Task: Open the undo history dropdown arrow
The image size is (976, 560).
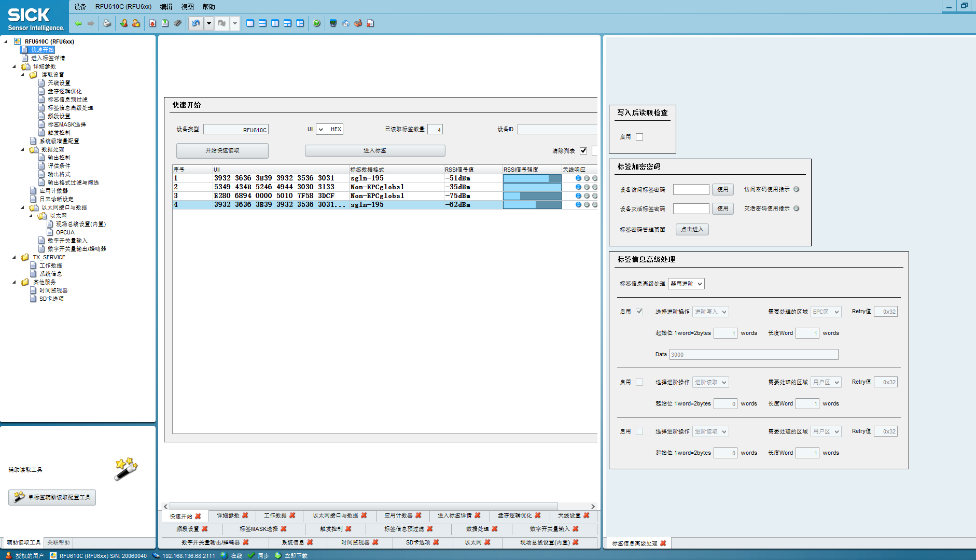Action: [x=208, y=23]
